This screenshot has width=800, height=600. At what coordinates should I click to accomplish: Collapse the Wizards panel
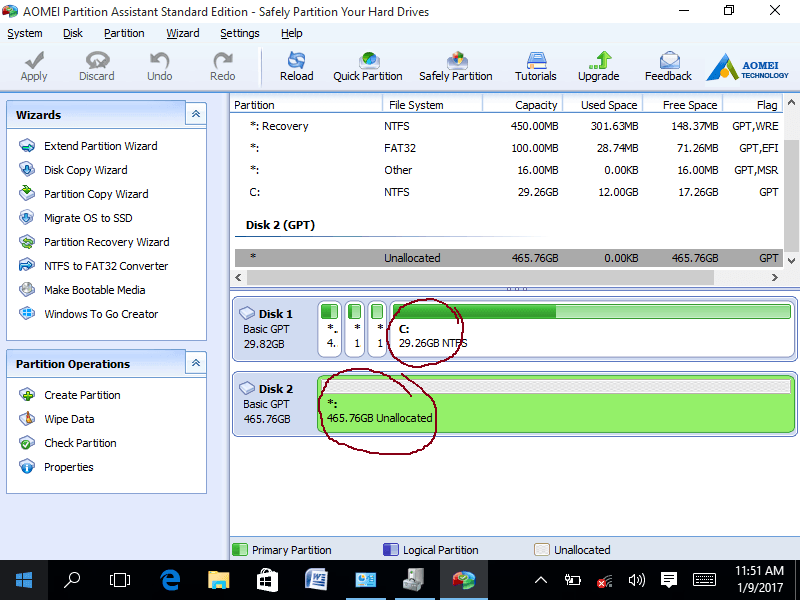coord(196,115)
